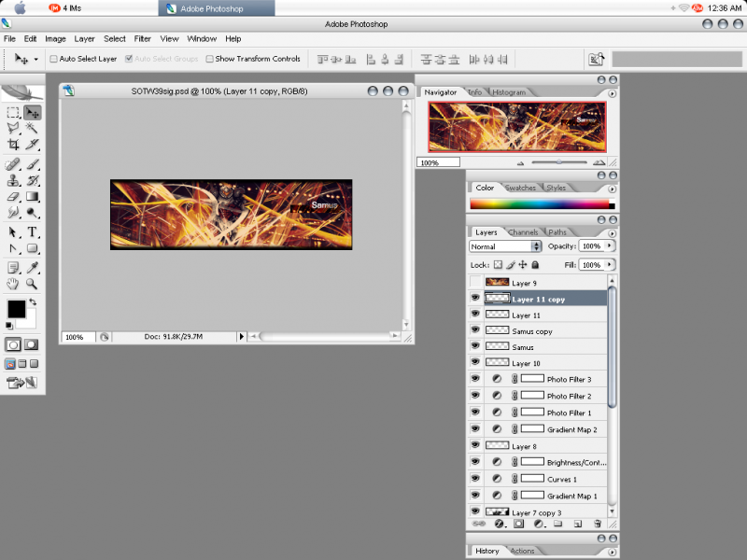Open the document status bar popup arrow
The width and height of the screenshot is (747, 560).
[x=242, y=337]
